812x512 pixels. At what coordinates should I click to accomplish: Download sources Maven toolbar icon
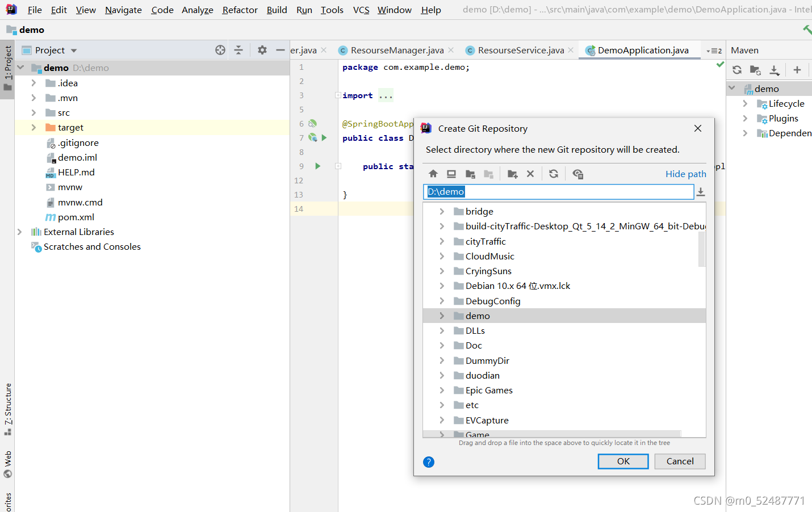tap(775, 70)
